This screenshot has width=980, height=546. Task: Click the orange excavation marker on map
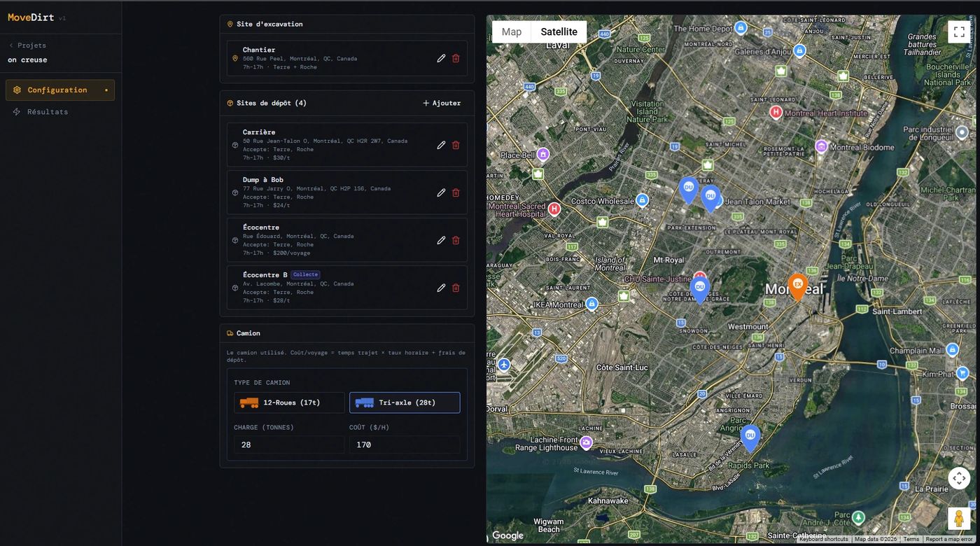(x=797, y=286)
